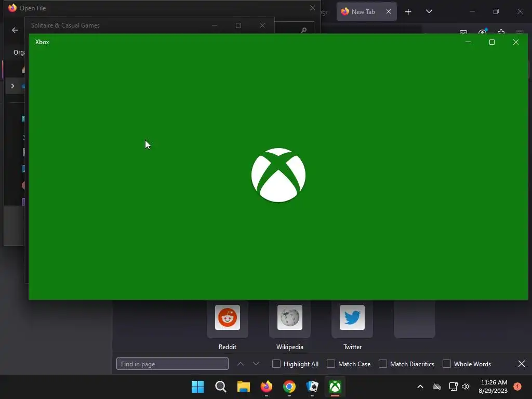Open Solitaire app from taskbar
This screenshot has height=399, width=532.
(312, 387)
